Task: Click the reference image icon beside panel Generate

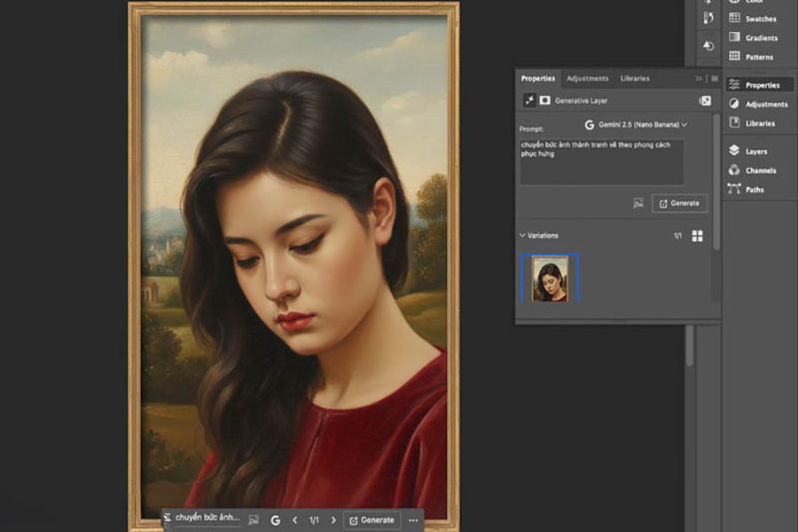Action: (x=638, y=203)
